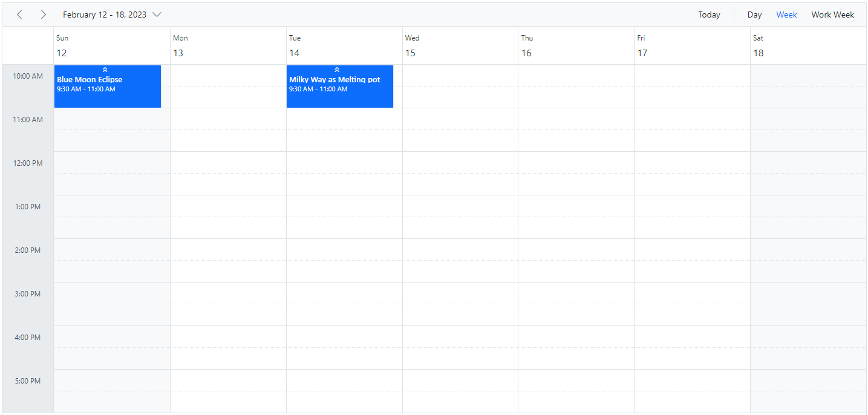Viewport: 868px width, 415px height.
Task: Click the 5:00 PM time label
Action: point(28,381)
